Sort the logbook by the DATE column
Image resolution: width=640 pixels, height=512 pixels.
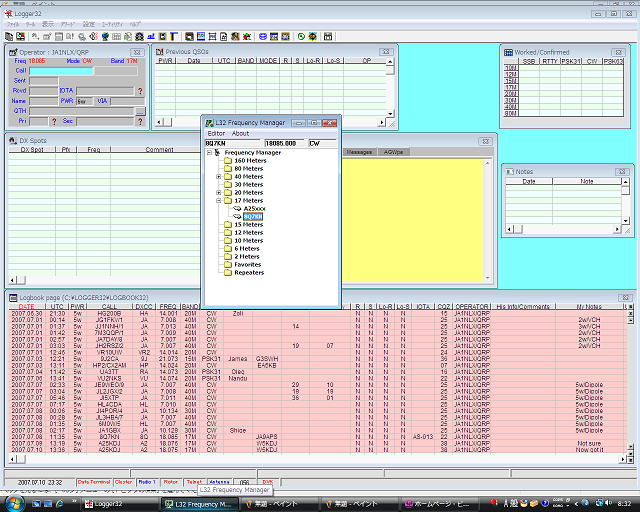pos(27,307)
